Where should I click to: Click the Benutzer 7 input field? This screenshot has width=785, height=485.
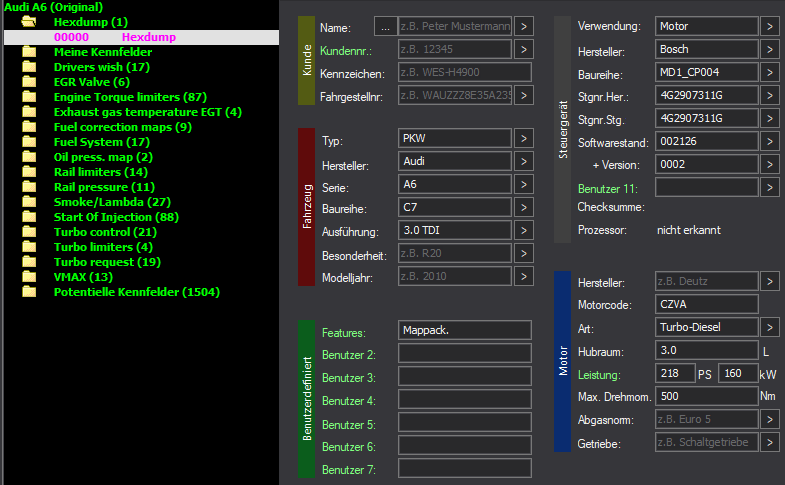pos(465,468)
